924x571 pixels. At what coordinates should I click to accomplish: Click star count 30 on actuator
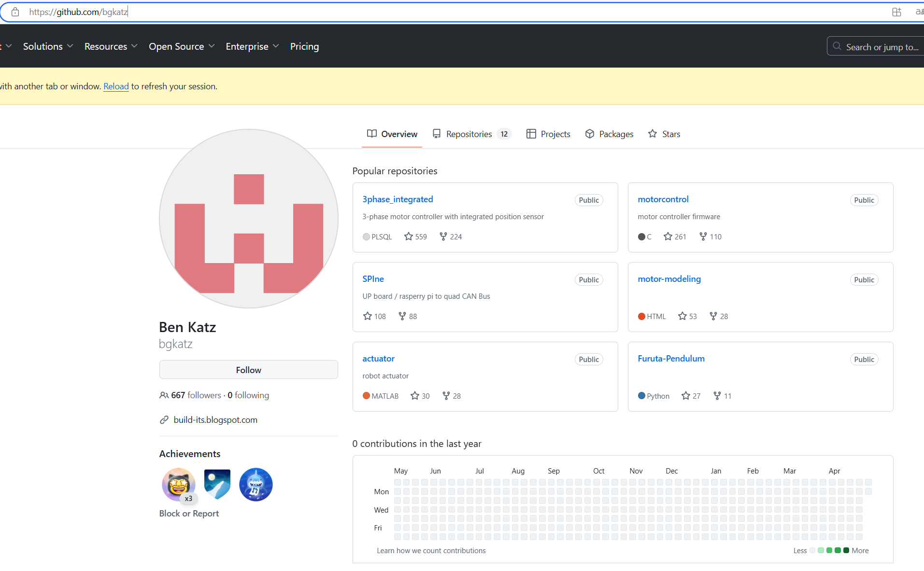pyautogui.click(x=420, y=396)
